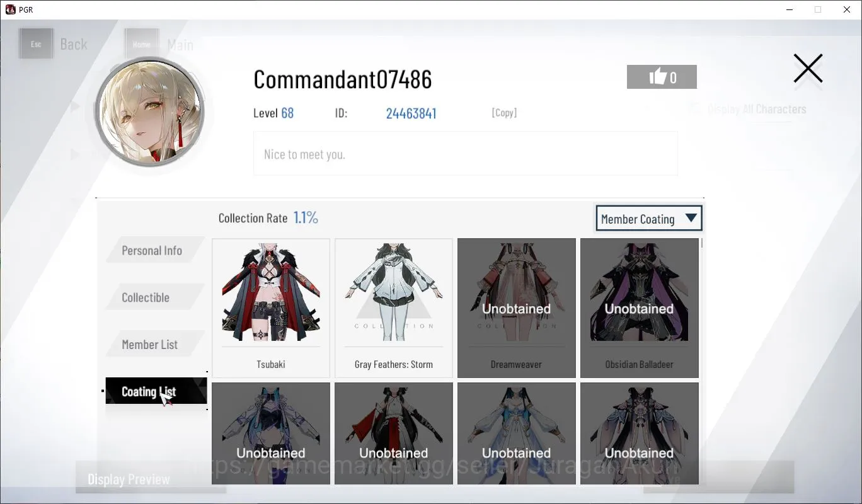
Task: Select the Coating List tab
Action: pos(156,391)
